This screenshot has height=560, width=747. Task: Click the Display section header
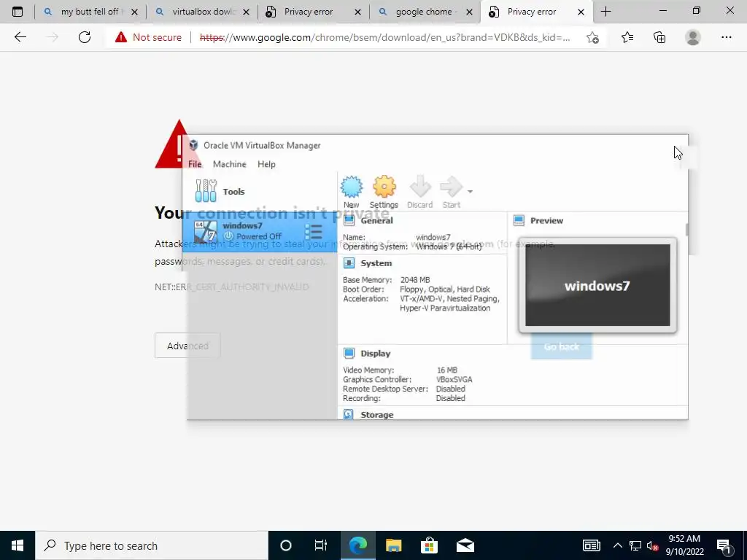coord(376,354)
